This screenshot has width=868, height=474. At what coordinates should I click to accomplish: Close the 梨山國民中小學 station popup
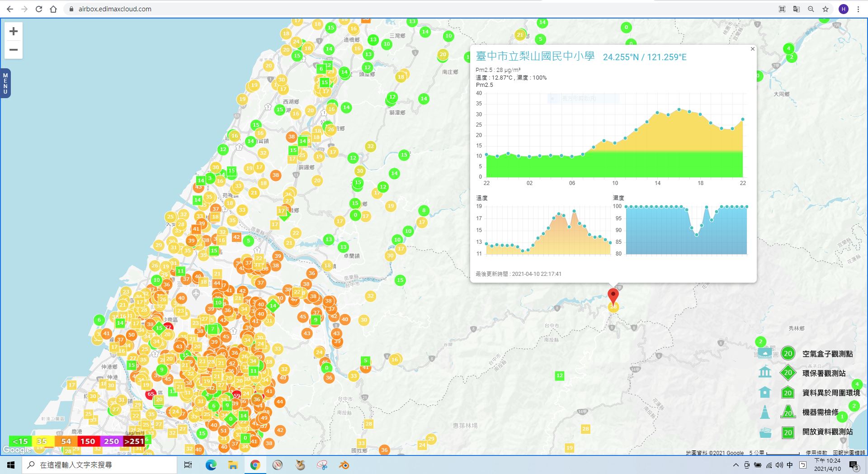click(752, 49)
